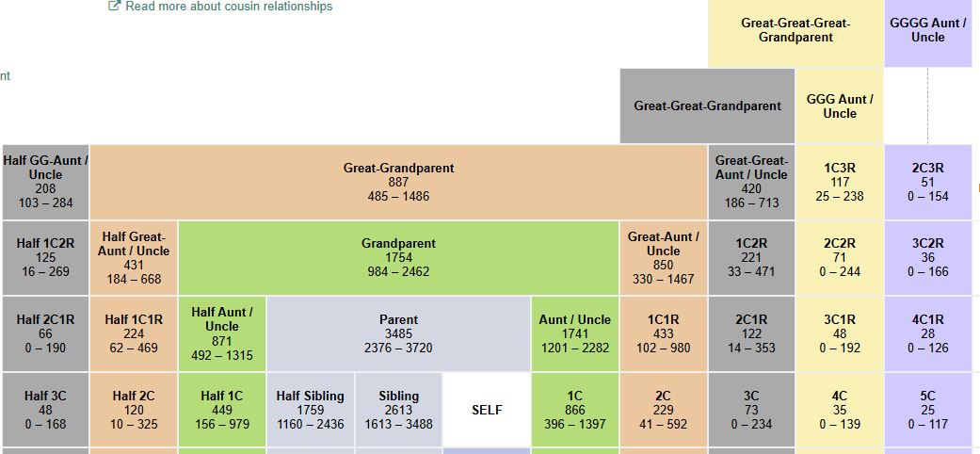
Task: Choose the Half Sibling cell
Action: (x=311, y=410)
